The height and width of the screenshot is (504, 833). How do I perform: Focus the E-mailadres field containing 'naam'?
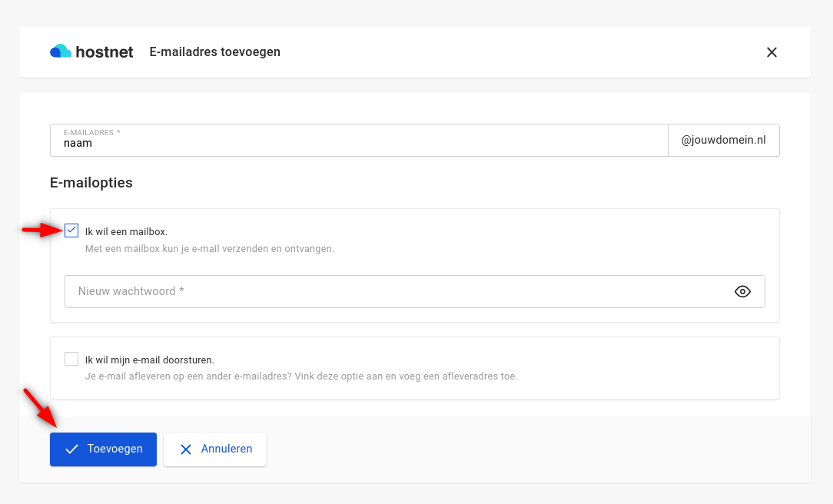[353, 143]
